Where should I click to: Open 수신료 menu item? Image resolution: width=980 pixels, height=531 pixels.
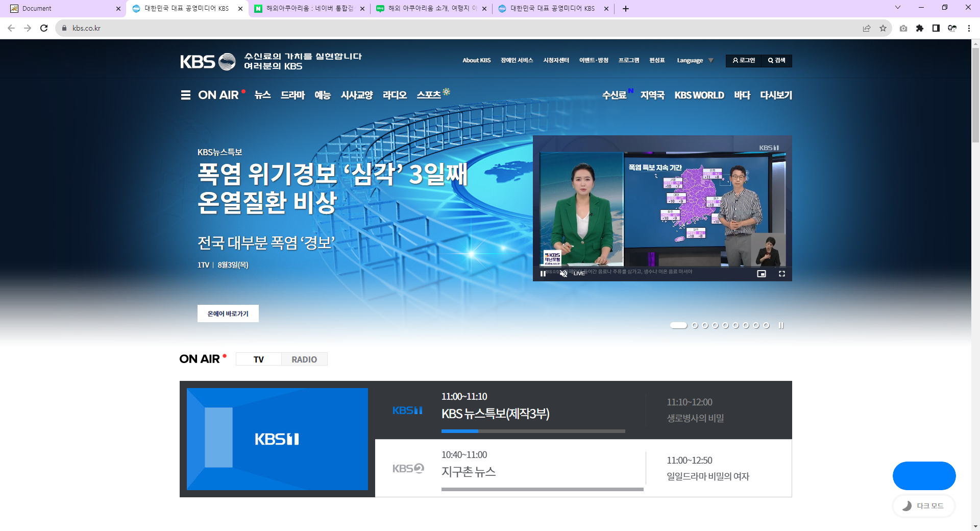(x=614, y=95)
